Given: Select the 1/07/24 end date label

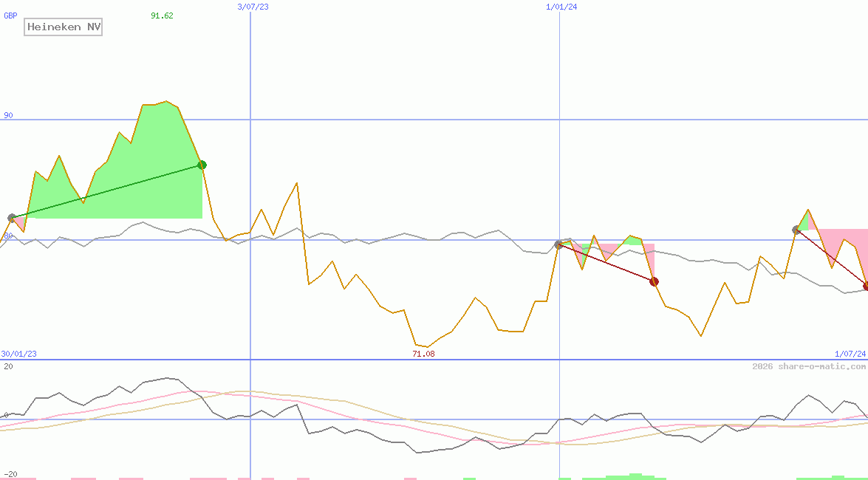Looking at the screenshot, I should pyautogui.click(x=850, y=354).
